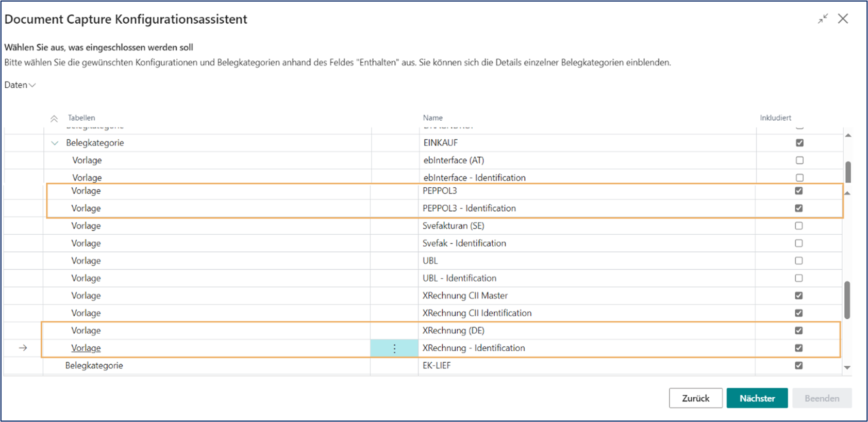This screenshot has width=868, height=422.
Task: Click the scroll up arrow at top of list
Action: tap(848, 136)
